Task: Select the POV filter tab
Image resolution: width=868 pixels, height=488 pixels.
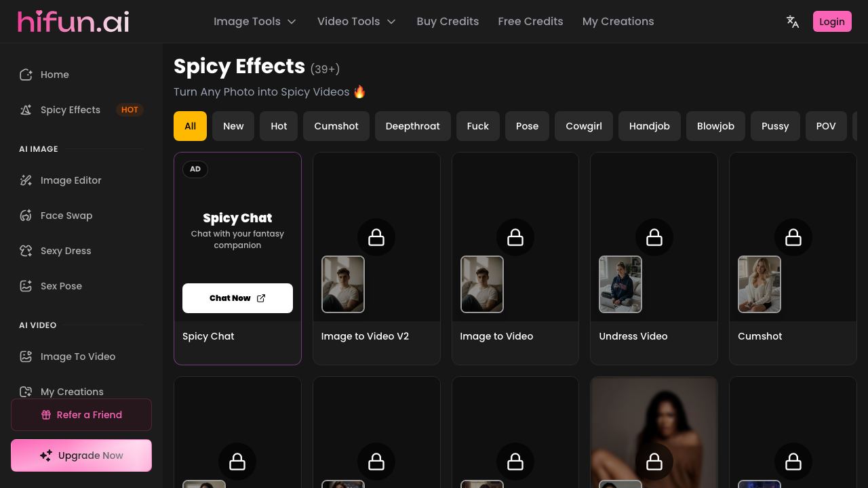Action: (826, 126)
